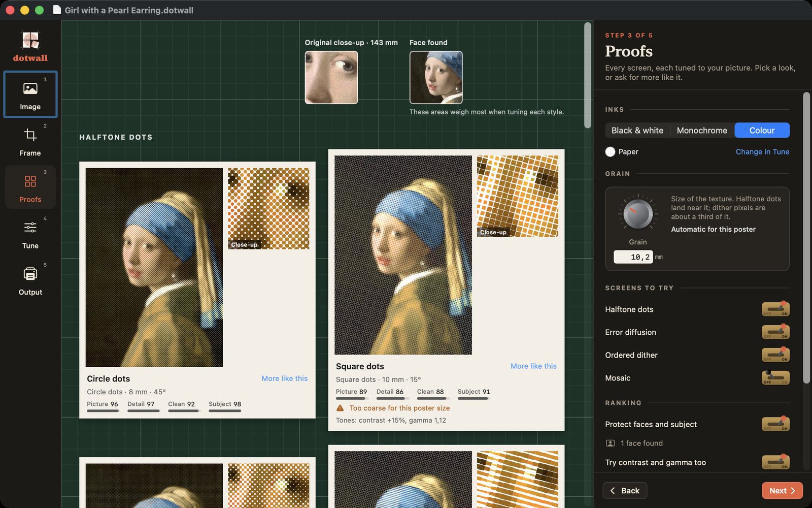812x508 pixels.
Task: Toggle Try contrast and gamma too
Action: point(775,462)
